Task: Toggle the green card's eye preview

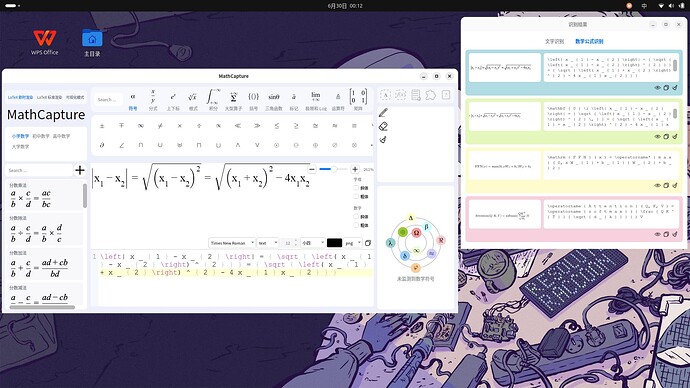Action: (x=657, y=136)
